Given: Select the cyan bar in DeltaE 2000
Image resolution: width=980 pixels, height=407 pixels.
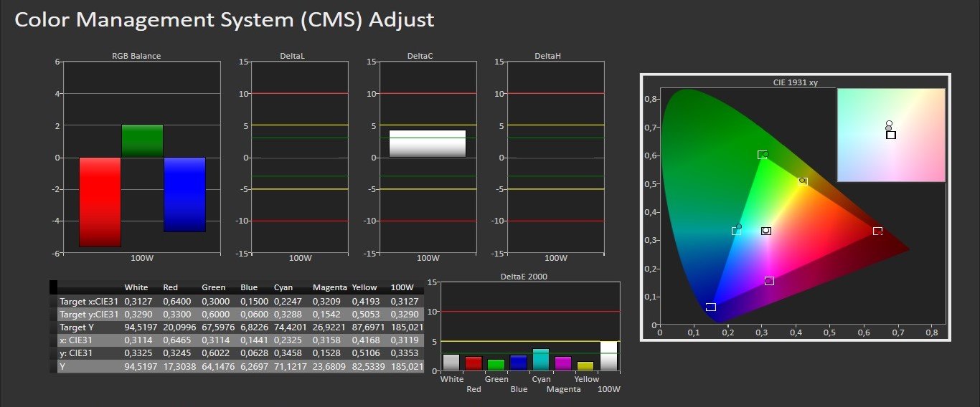Looking at the screenshot, I should [x=540, y=360].
